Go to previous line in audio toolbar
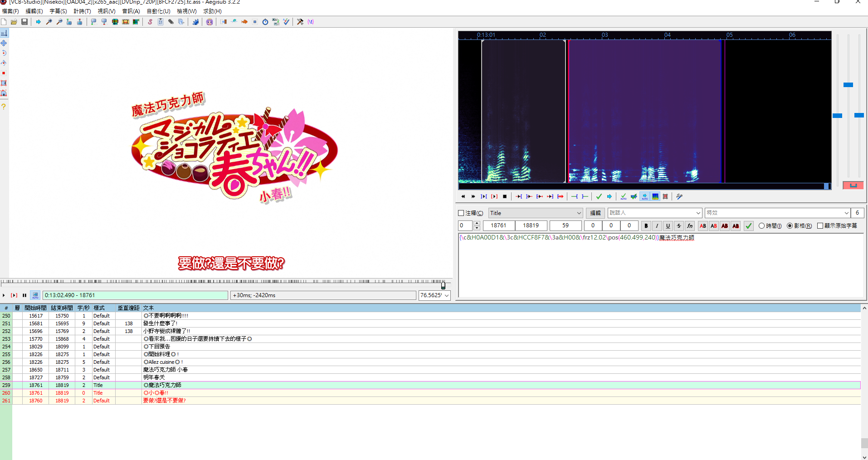This screenshot has height=460, width=868. point(463,196)
